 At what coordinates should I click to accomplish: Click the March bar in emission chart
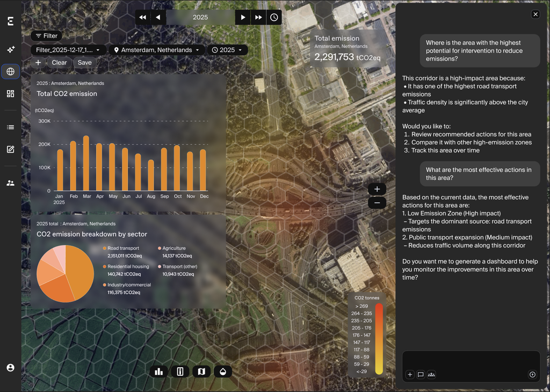[x=86, y=163]
